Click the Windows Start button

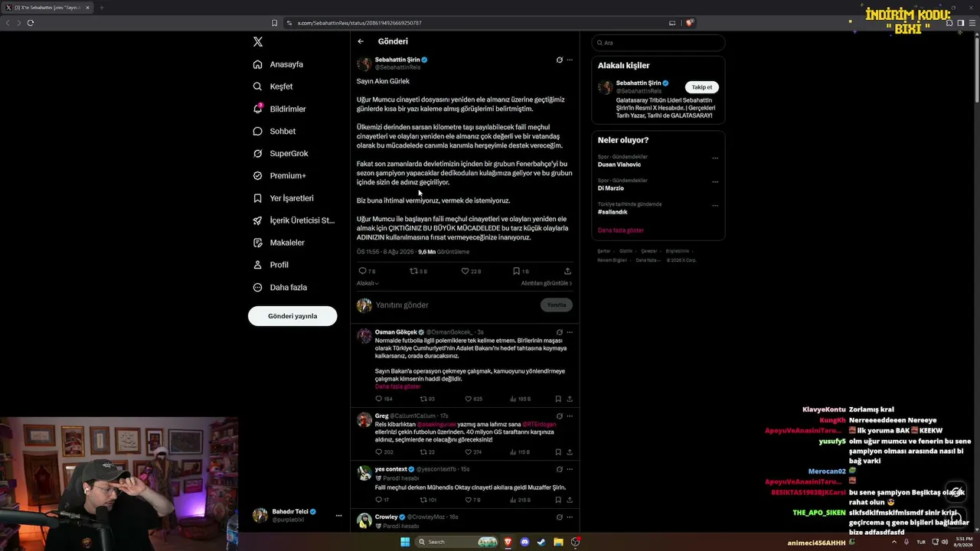tap(405, 542)
